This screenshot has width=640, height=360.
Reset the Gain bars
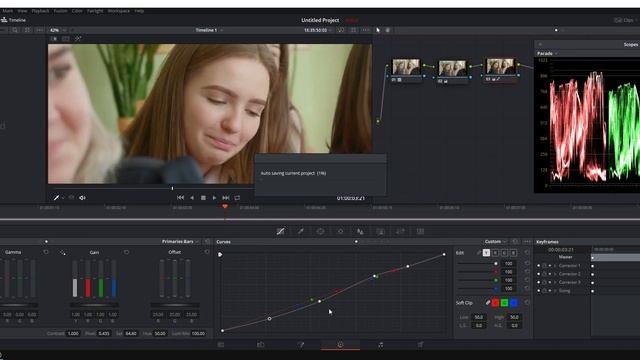click(127, 252)
